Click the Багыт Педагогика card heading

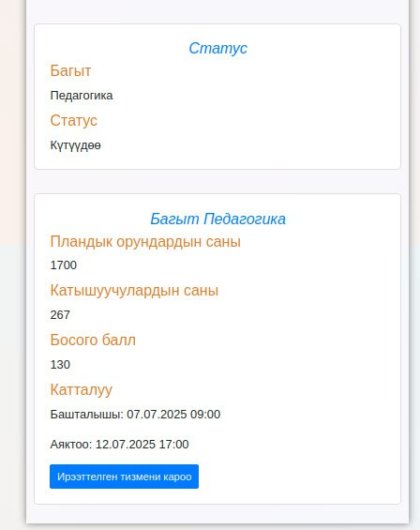pos(217,219)
